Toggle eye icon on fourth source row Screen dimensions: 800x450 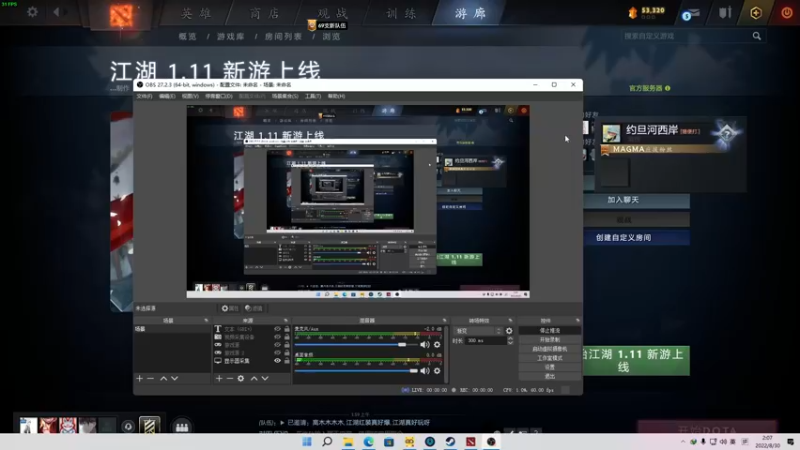click(x=277, y=353)
